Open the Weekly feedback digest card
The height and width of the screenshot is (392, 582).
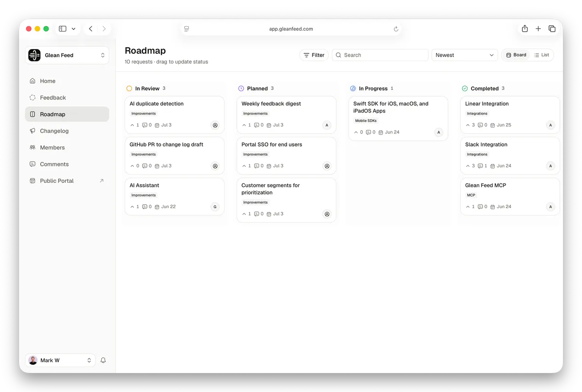[x=286, y=114]
